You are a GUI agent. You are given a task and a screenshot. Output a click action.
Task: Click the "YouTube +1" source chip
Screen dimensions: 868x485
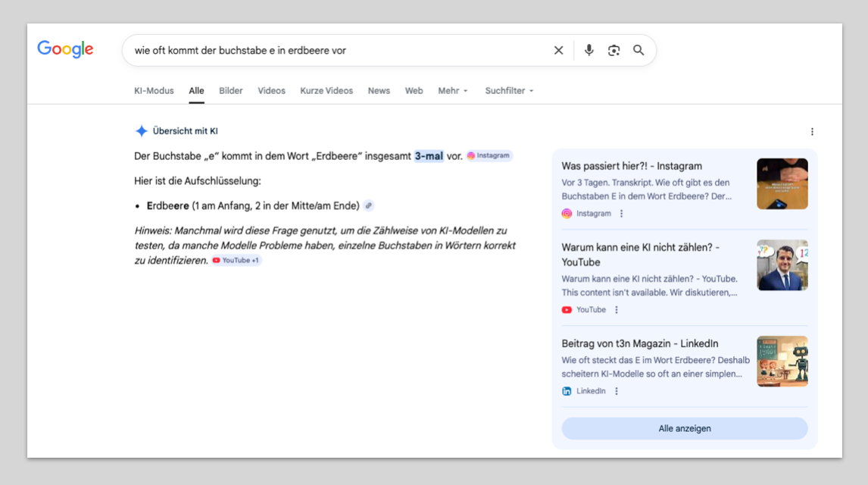pyautogui.click(x=236, y=260)
